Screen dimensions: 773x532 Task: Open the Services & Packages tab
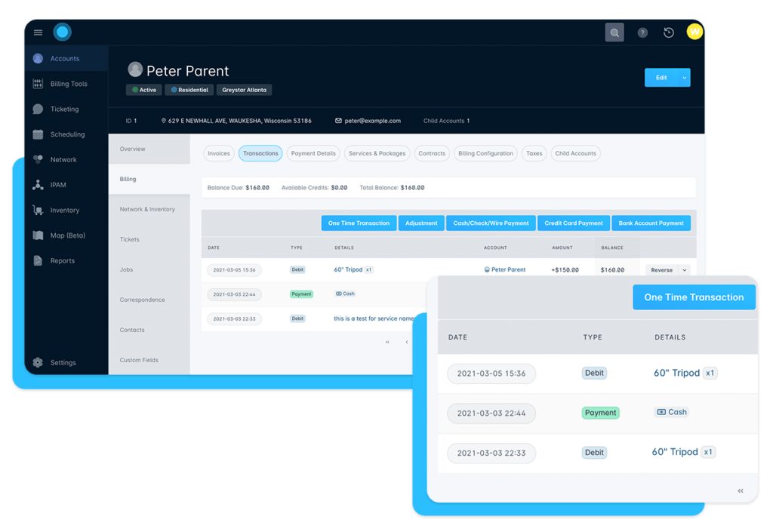click(x=377, y=153)
